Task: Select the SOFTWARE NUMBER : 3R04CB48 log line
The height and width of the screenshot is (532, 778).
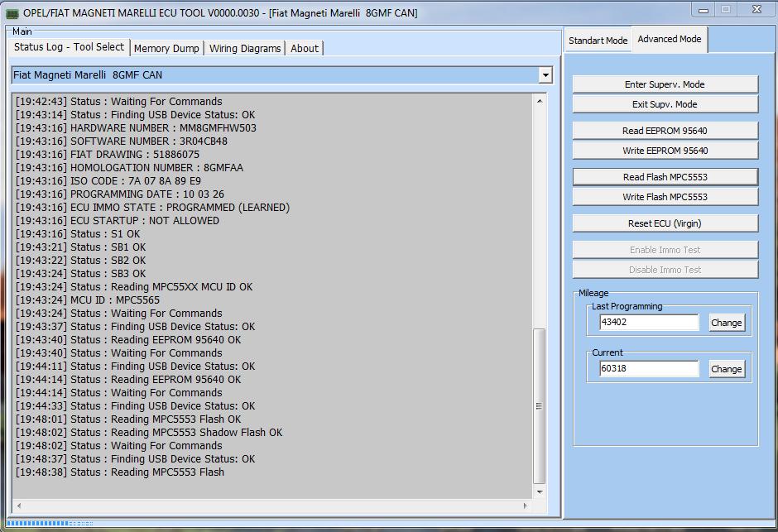Action: click(122, 141)
